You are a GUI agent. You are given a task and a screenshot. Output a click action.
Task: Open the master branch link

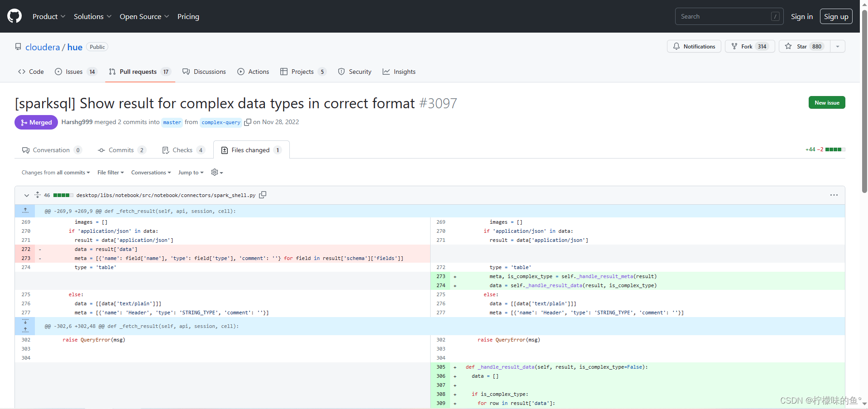172,122
